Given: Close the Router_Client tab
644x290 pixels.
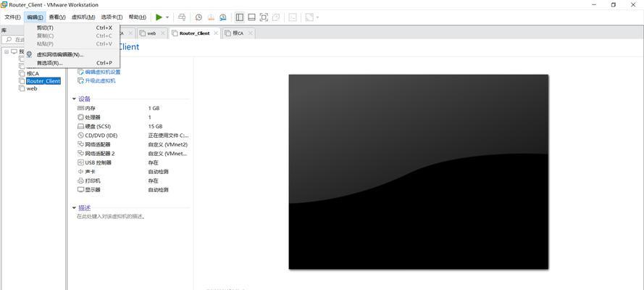Looking at the screenshot, I should (216, 33).
